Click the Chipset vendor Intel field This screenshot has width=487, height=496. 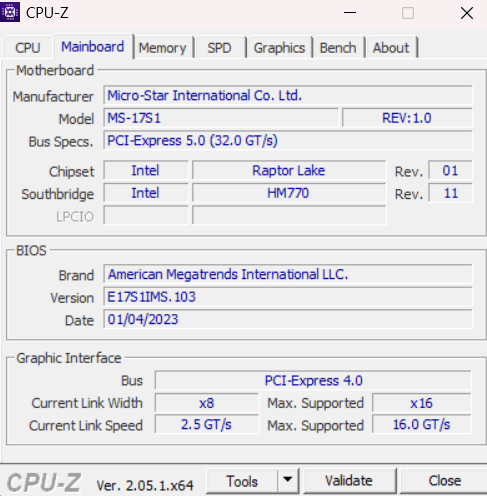click(146, 170)
